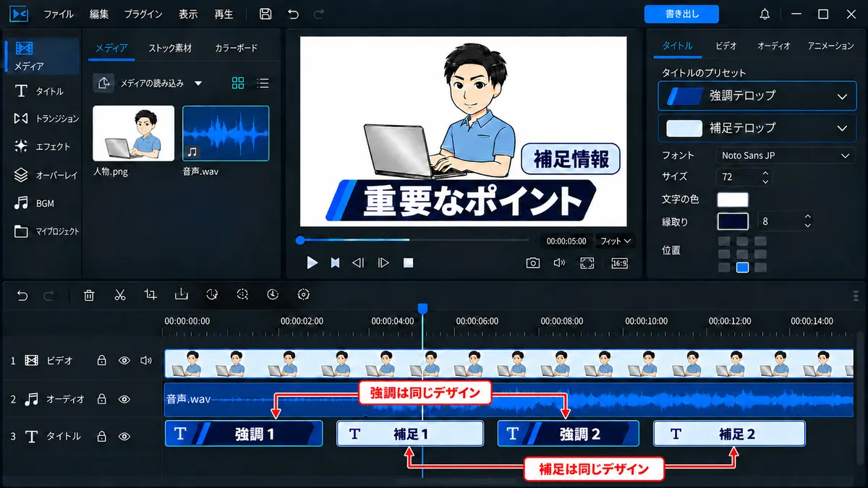Viewport: 868px width, 488px height.
Task: Switch media library to list view
Action: pos(263,83)
